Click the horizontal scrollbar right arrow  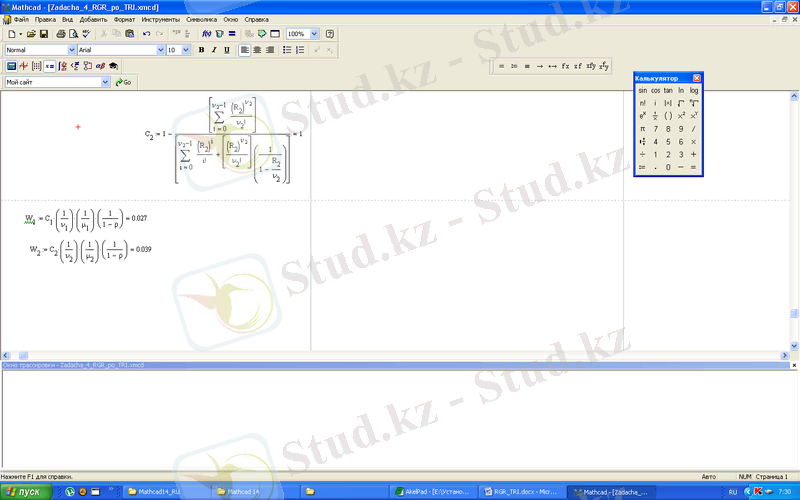[785, 355]
